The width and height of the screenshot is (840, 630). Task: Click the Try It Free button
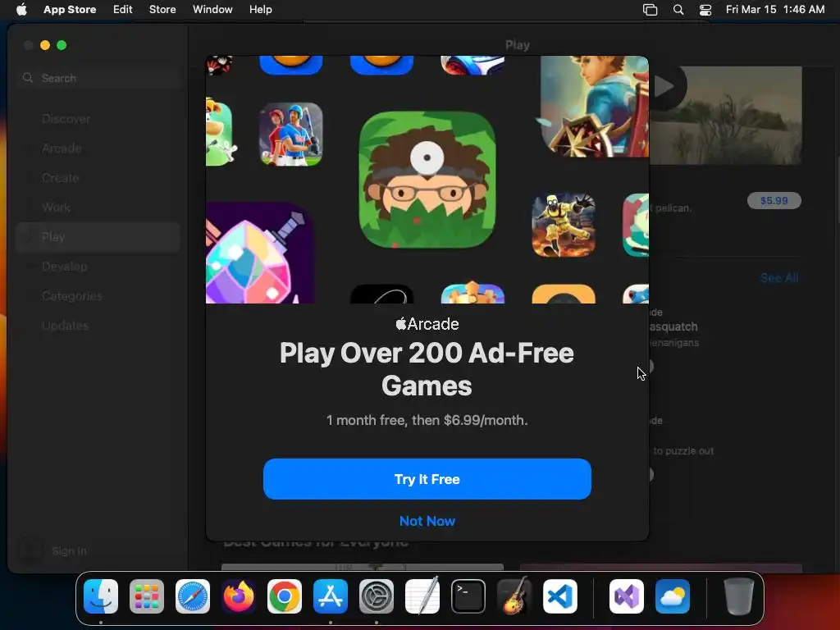427,479
